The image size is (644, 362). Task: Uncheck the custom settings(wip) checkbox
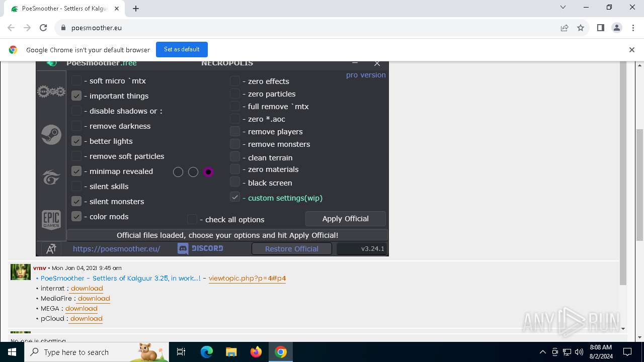click(x=235, y=197)
